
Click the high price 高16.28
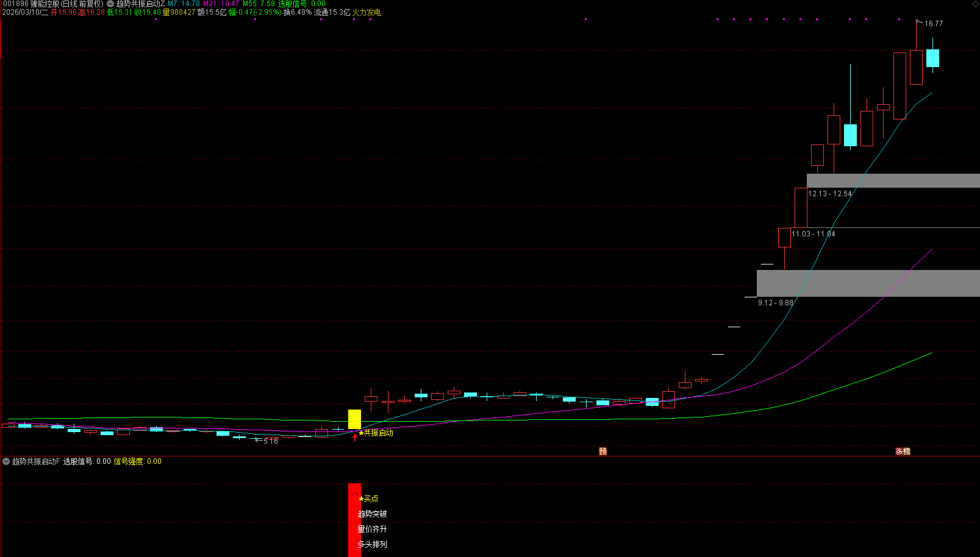[x=92, y=12]
